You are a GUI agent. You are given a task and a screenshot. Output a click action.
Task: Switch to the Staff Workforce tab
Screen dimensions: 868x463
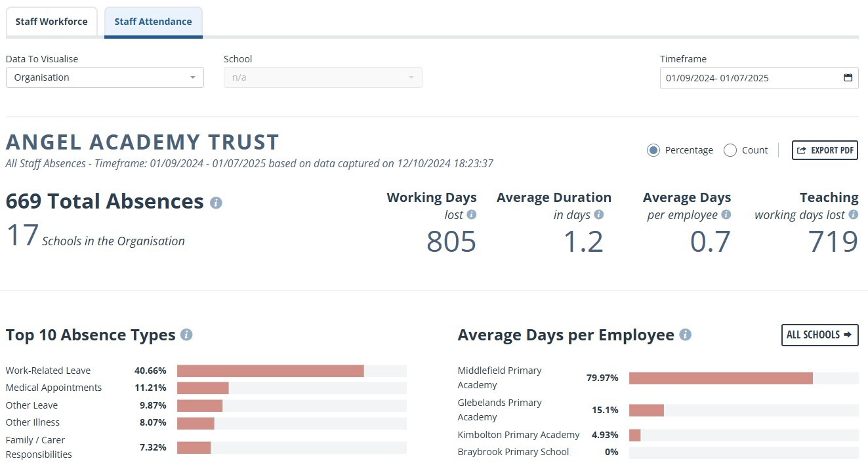[x=51, y=22]
